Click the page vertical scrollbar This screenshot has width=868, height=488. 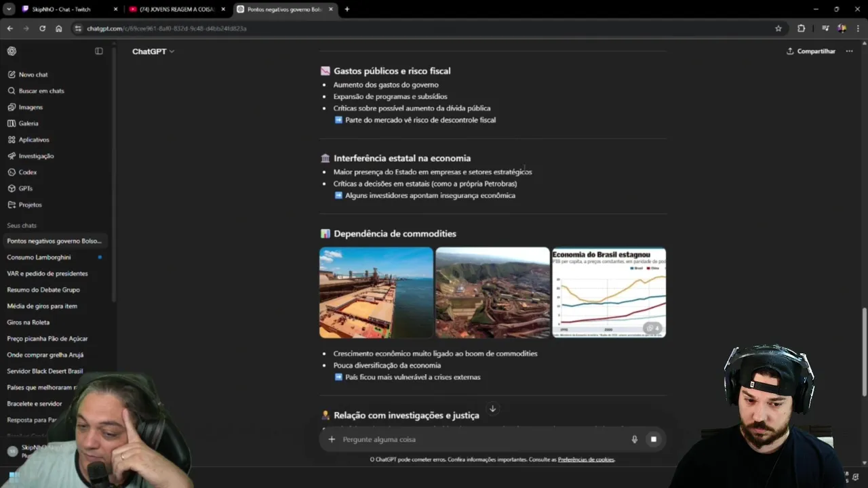[864, 352]
